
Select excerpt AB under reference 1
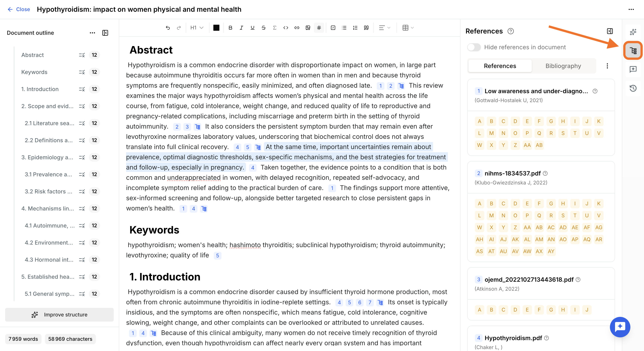click(539, 145)
